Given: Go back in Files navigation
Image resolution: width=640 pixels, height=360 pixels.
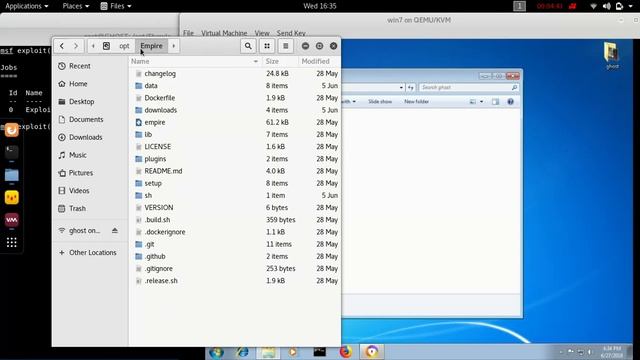Looking at the screenshot, I should coord(62,46).
